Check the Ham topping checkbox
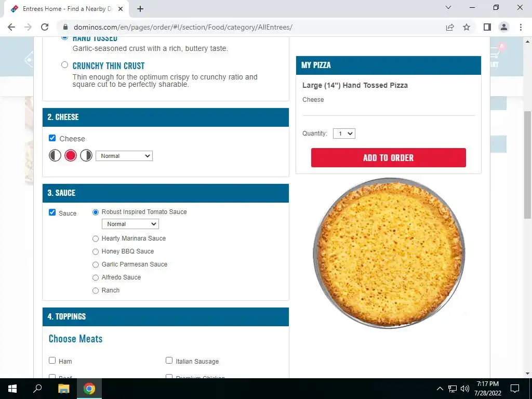 52,361
